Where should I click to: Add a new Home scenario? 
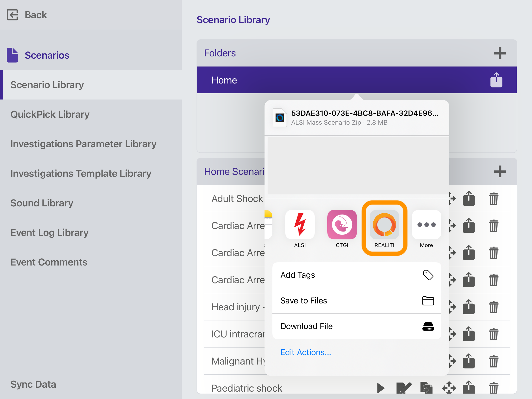click(x=500, y=171)
